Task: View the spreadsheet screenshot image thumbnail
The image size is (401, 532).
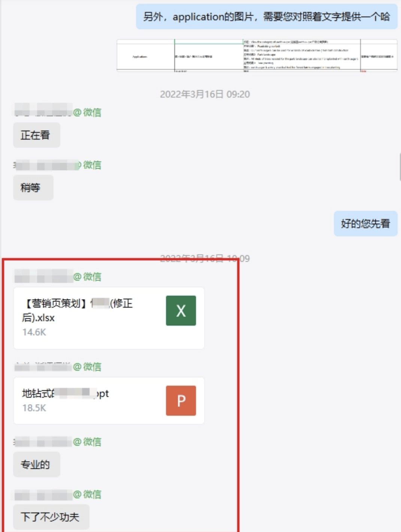Action: (257, 55)
